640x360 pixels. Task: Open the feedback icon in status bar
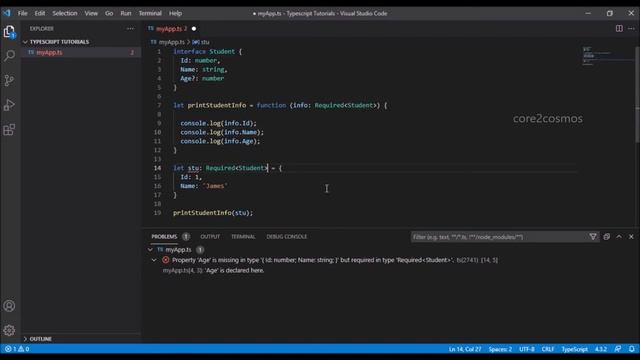pyautogui.click(x=618, y=349)
